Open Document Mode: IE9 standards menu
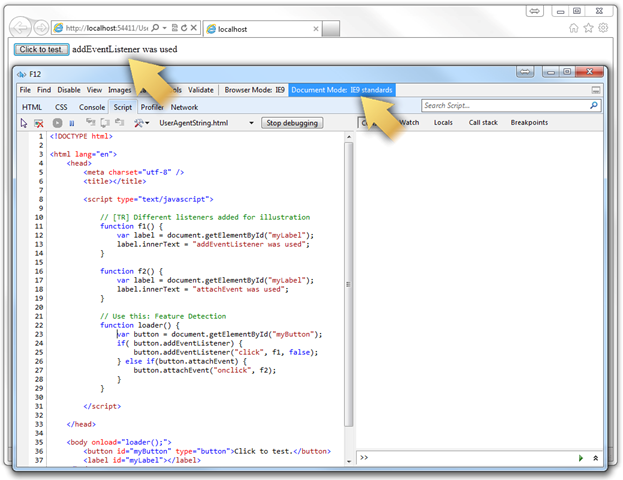 [x=342, y=90]
